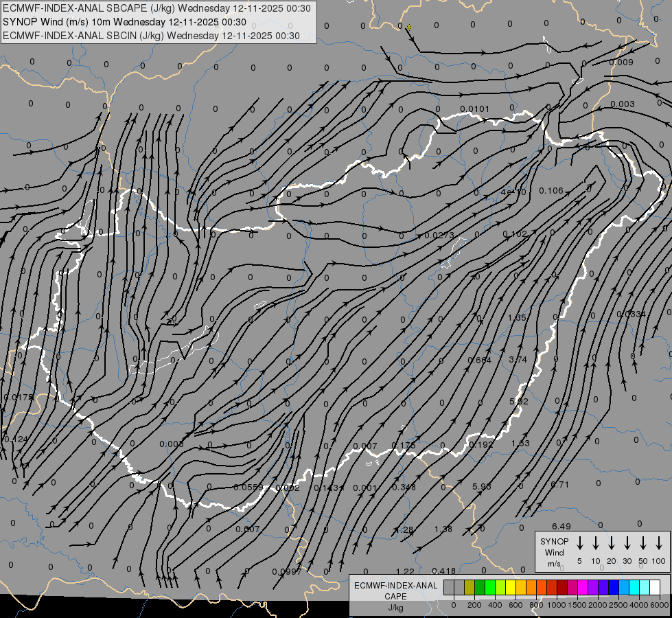The height and width of the screenshot is (618, 672).
Task: Select the dark red swatch above 1000
Action: (562, 588)
